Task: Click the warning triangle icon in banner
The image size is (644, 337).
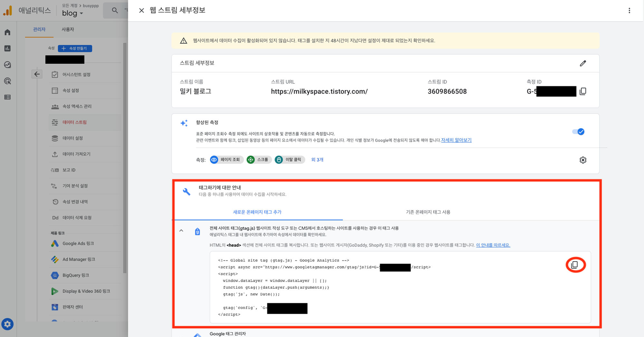Action: [184, 41]
